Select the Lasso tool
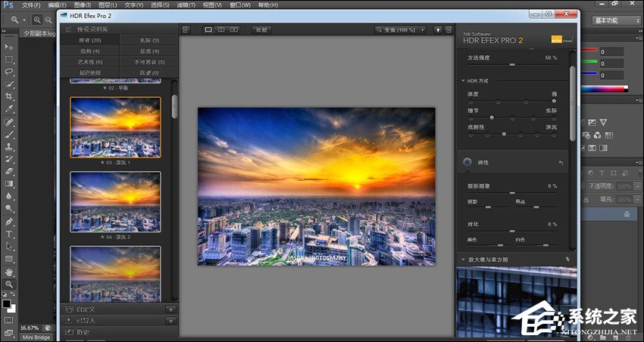The width and height of the screenshot is (644, 342). tap(9, 71)
